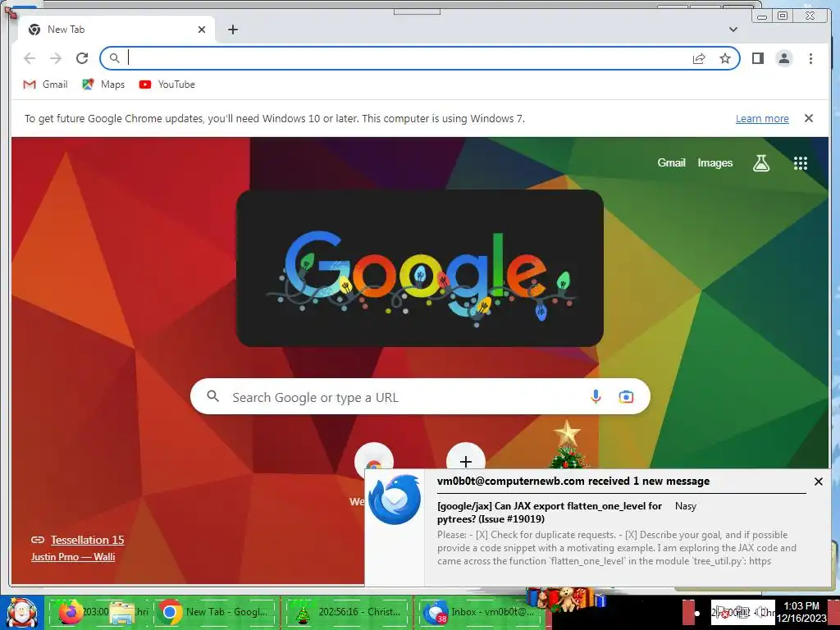Viewport: 840px width, 630px height.
Task: Search by image with the Lens camera icon
Action: click(626, 397)
